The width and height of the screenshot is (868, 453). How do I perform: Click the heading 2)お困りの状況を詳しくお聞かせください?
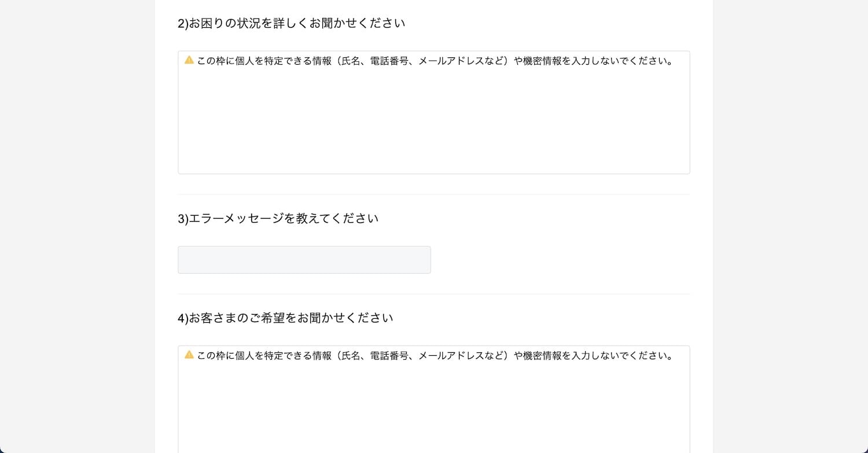[x=292, y=23]
